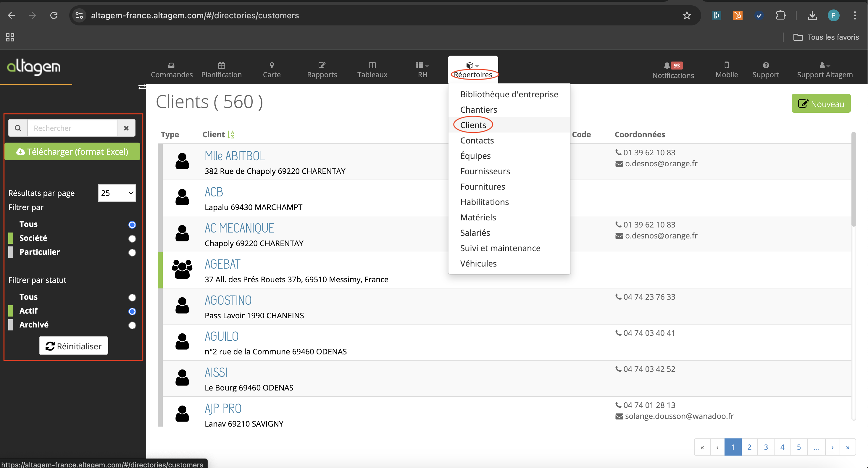The image size is (868, 468).
Task: Select the Archivé status radio
Action: [132, 325]
